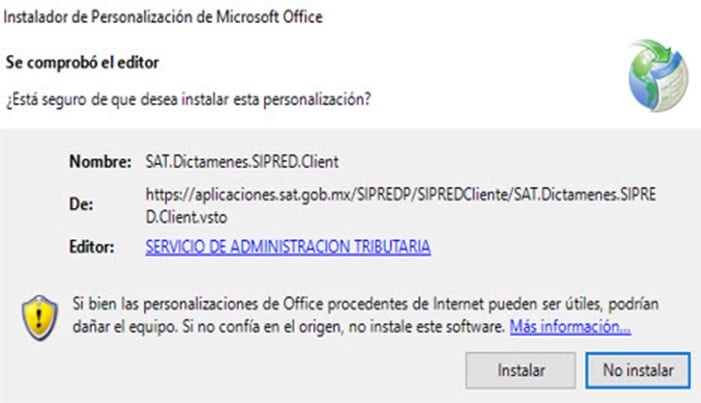
Task: Click the Se comprobó el editor heading
Action: [x=82, y=63]
